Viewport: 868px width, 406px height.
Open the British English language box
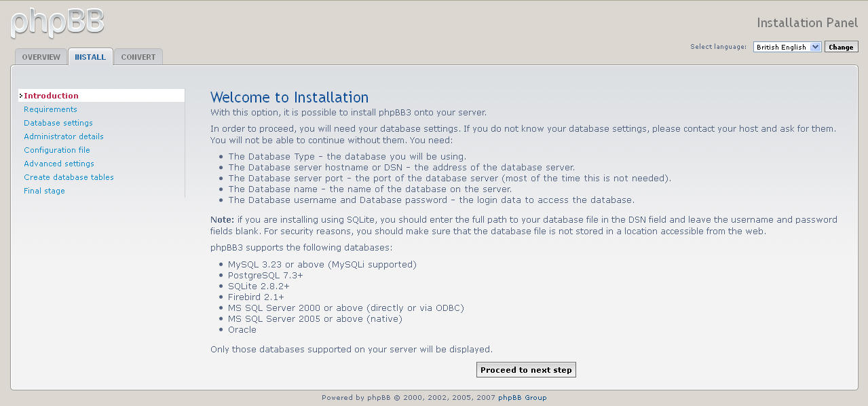(x=781, y=47)
